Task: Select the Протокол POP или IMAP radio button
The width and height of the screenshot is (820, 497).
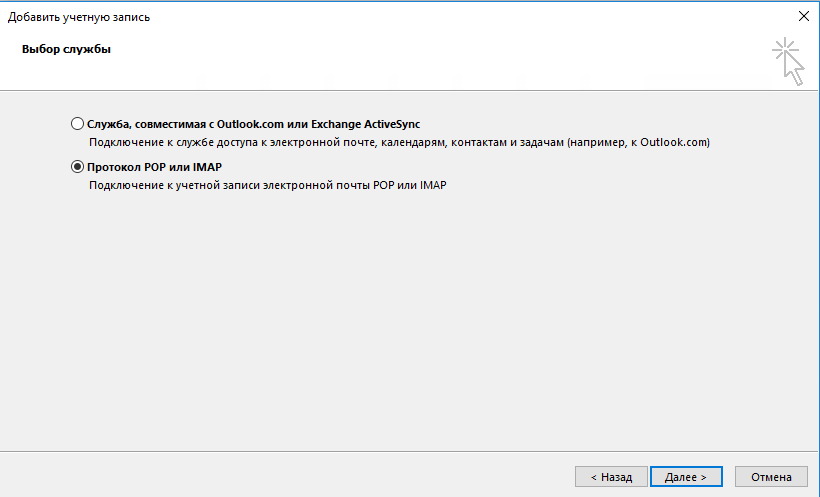Action: pyautogui.click(x=78, y=167)
